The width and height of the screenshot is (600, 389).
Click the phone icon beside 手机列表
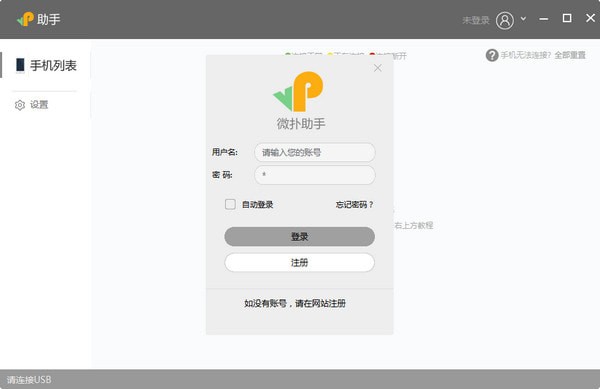[x=20, y=65]
